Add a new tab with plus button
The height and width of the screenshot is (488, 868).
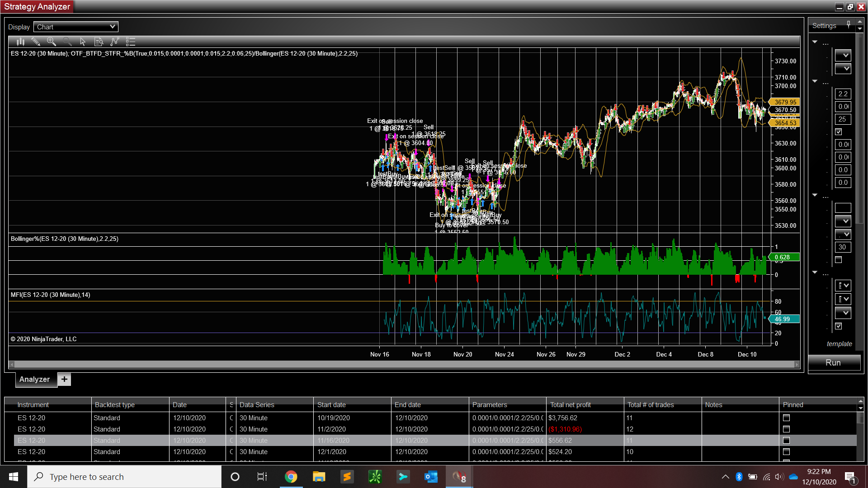click(64, 380)
